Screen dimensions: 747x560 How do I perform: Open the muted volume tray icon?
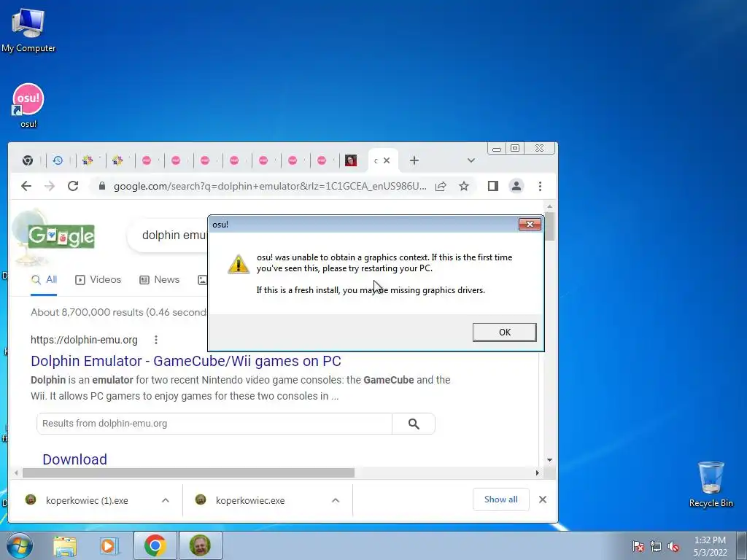(673, 546)
